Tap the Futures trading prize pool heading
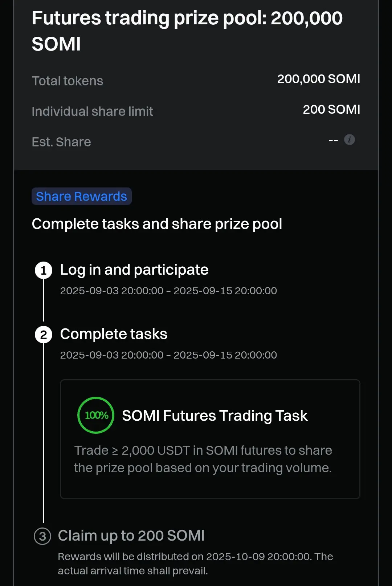392x586 pixels. click(187, 31)
